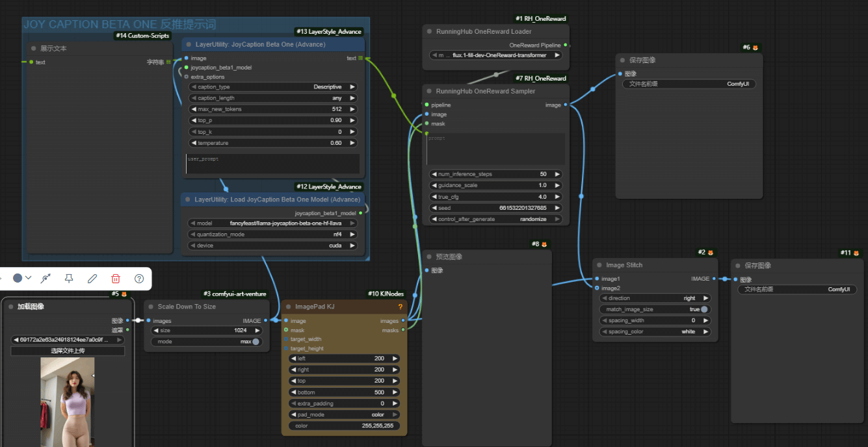Click the orange question mark on ImagePad KJ

(x=401, y=307)
